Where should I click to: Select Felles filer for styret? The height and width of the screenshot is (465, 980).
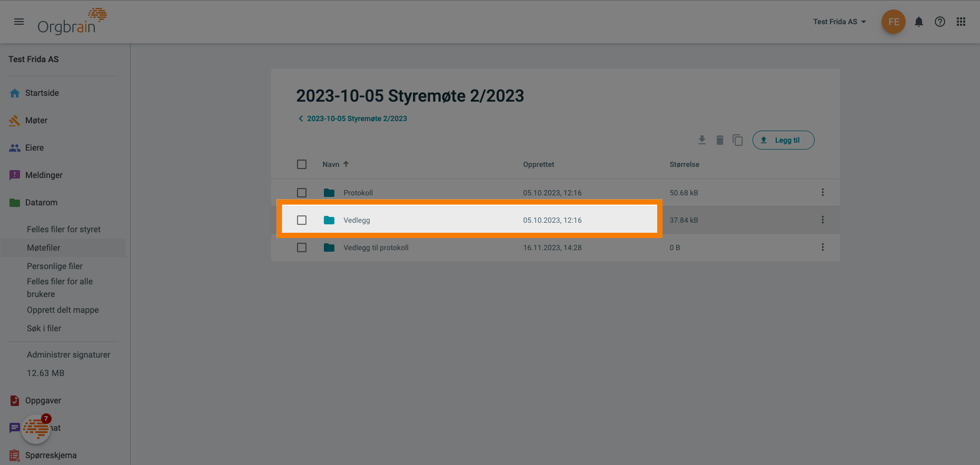[64, 230]
